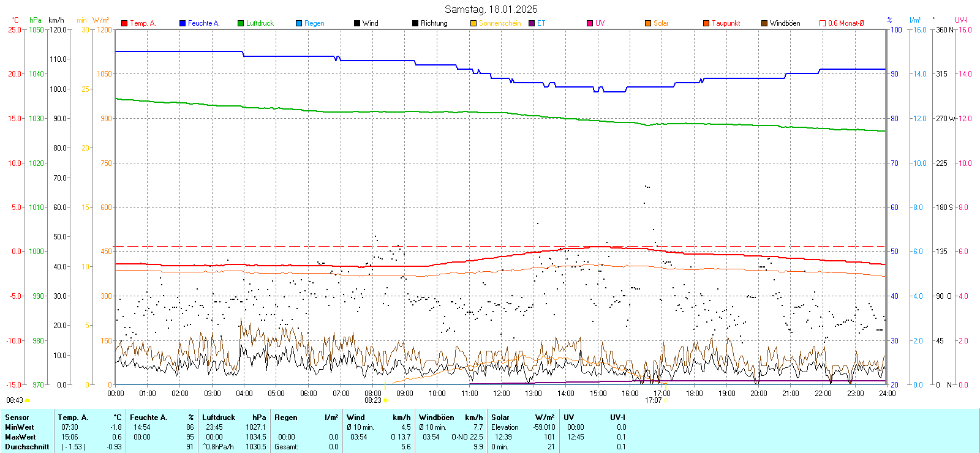The width and height of the screenshot is (980, 453).
Task: Click the red Temp. A. legend swatch
Action: 124,23
